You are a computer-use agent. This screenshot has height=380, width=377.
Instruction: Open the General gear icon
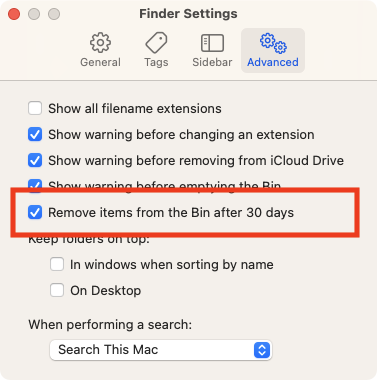pyautogui.click(x=100, y=43)
